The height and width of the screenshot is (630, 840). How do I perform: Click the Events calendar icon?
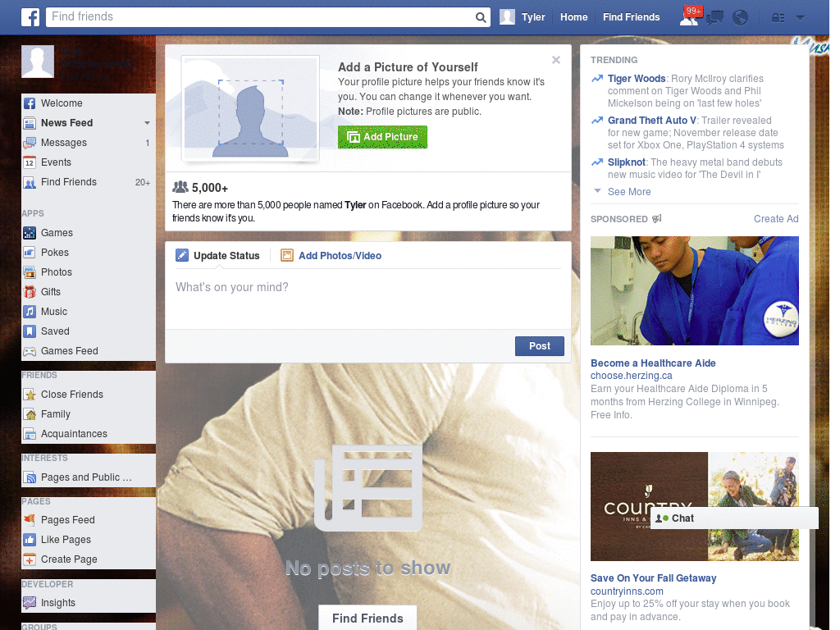click(30, 162)
